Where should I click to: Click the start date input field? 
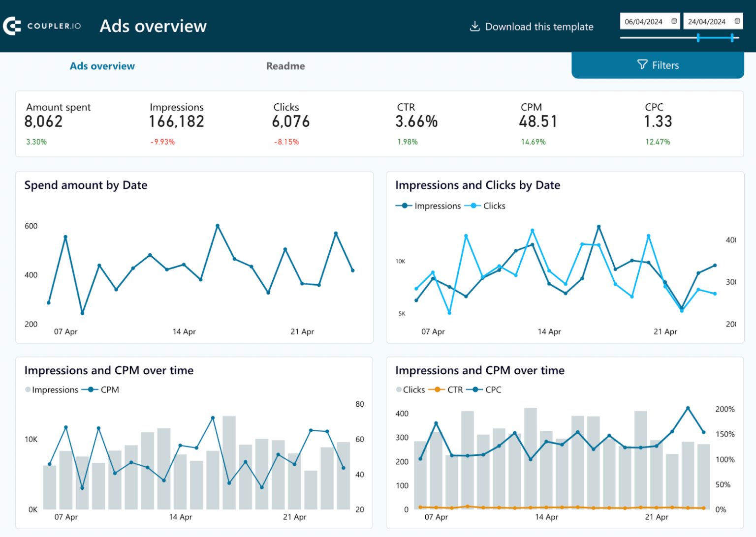point(646,21)
